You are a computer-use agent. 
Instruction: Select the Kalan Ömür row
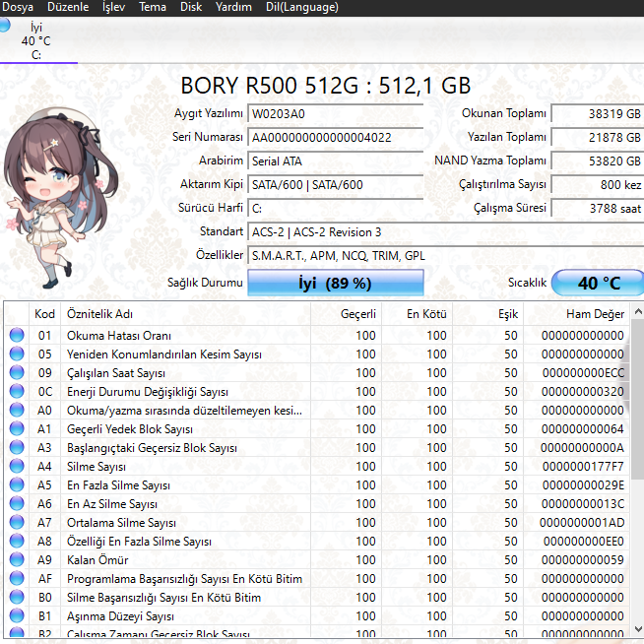[x=317, y=559]
